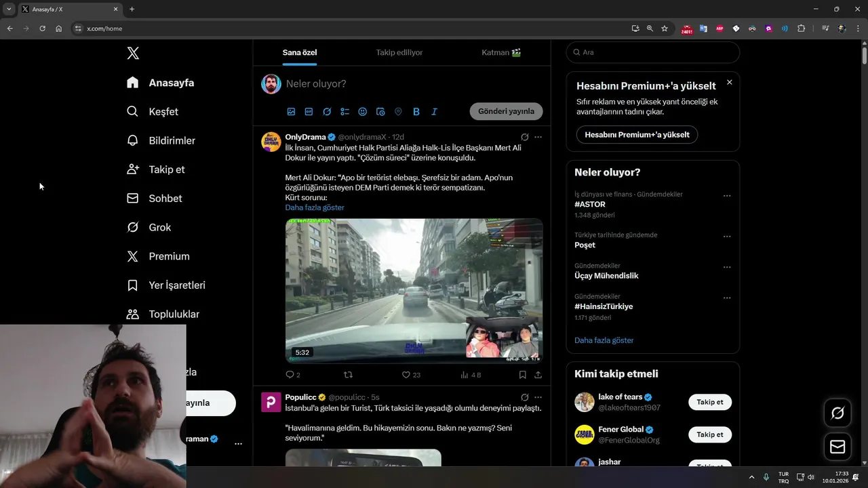Click Grok icon on Populicc post
The image size is (868, 488).
coord(524,397)
